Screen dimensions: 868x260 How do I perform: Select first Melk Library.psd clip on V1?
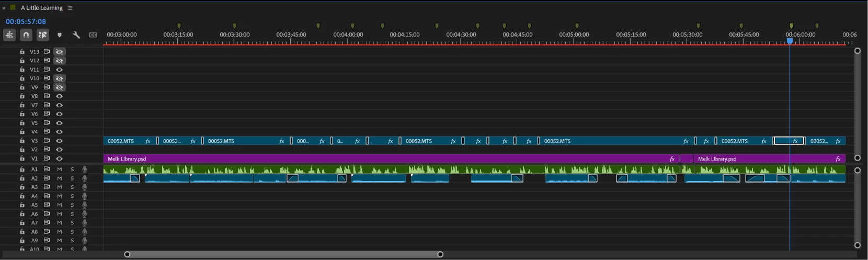[x=392, y=159]
